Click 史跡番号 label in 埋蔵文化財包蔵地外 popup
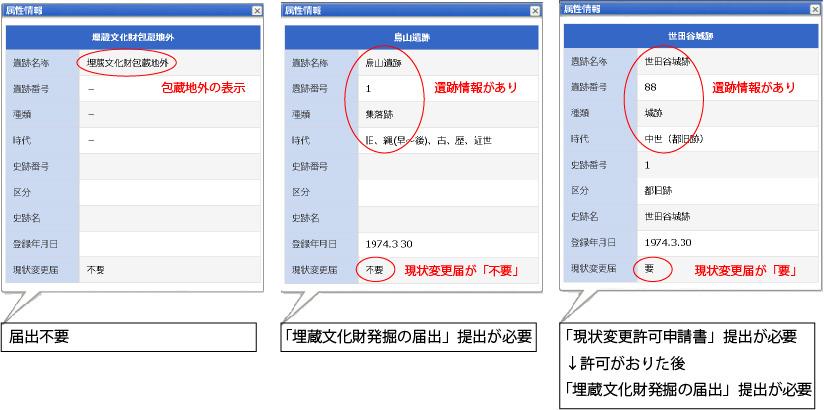Viewport: 824px width, 410px height. [31, 167]
